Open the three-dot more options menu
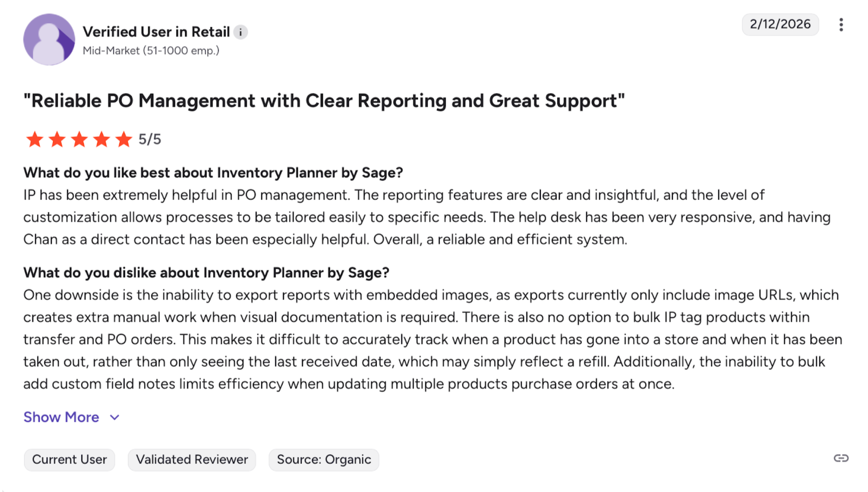 click(x=841, y=25)
